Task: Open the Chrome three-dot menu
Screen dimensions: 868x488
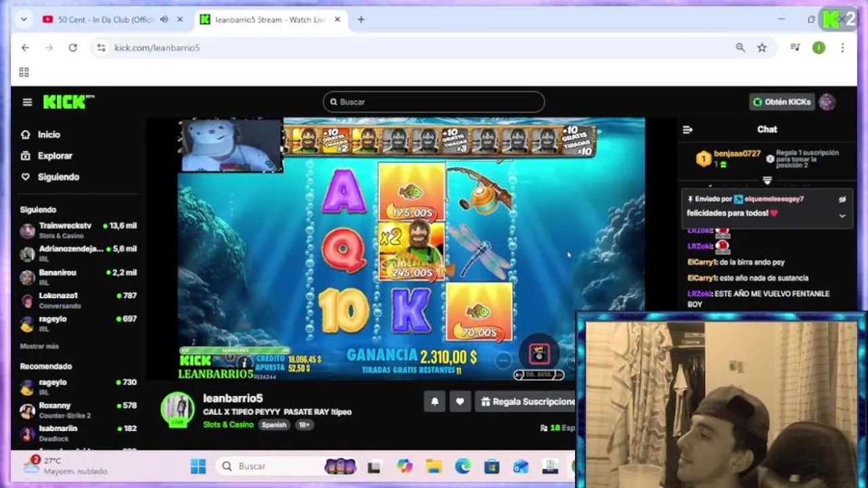Action: (842, 47)
